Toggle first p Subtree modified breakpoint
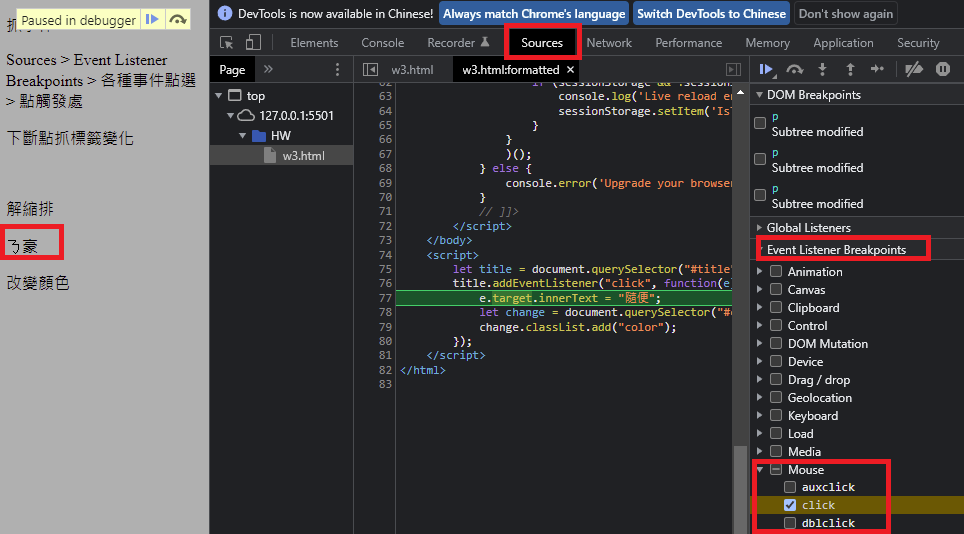964x534 pixels. coord(760,123)
